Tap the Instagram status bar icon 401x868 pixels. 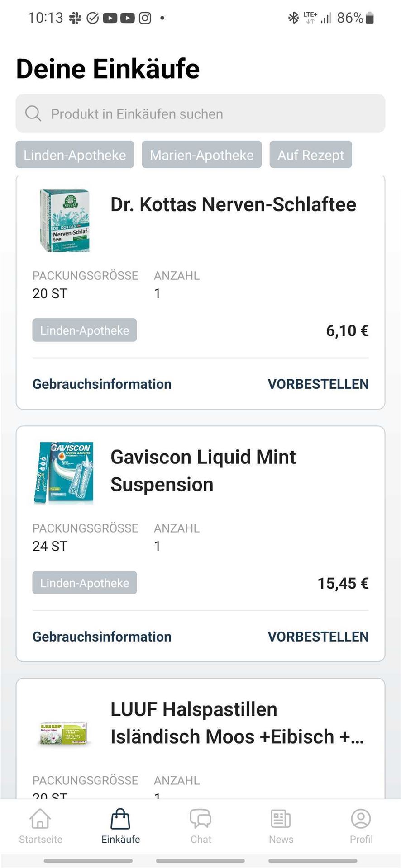click(145, 18)
